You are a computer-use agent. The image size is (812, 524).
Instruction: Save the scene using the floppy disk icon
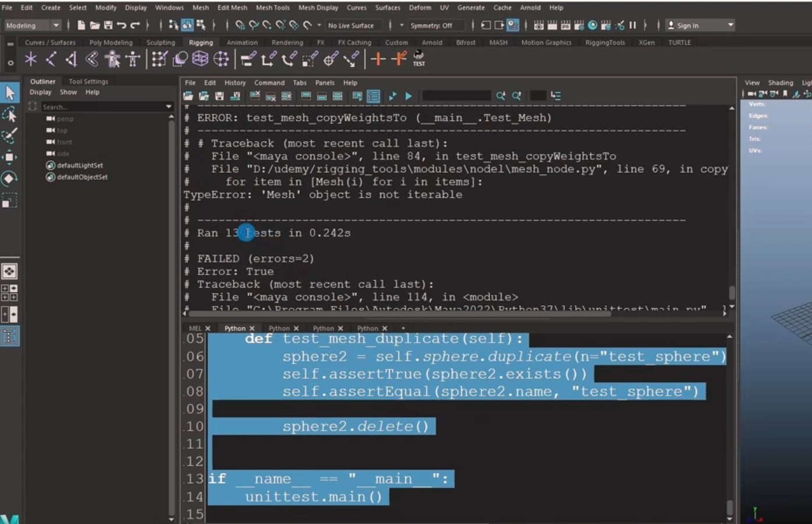[108, 25]
